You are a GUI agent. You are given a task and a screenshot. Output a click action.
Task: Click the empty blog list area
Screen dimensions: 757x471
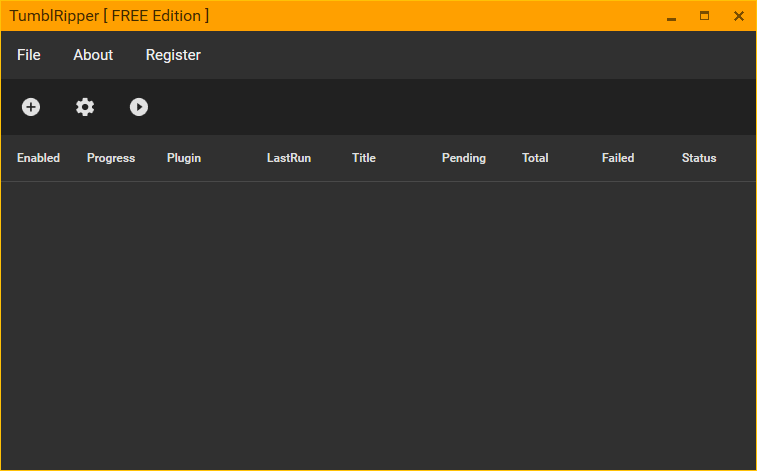click(378, 320)
